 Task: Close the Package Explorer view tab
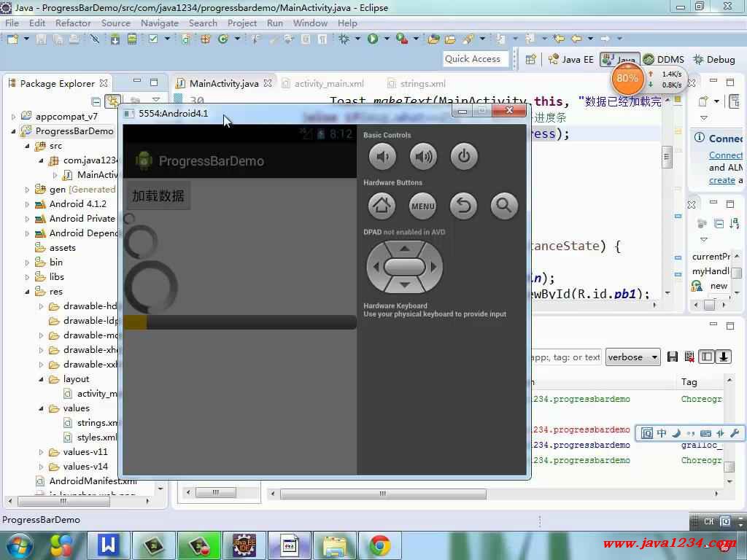[x=104, y=83]
